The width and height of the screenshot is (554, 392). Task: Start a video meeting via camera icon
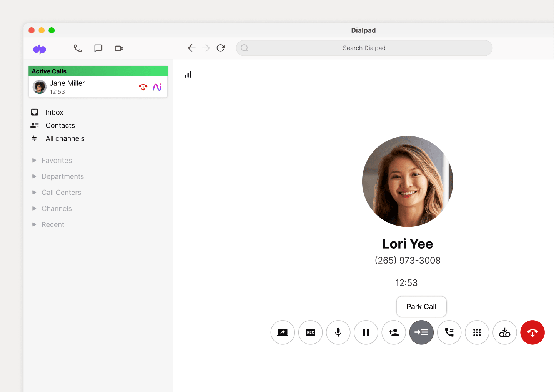[119, 48]
